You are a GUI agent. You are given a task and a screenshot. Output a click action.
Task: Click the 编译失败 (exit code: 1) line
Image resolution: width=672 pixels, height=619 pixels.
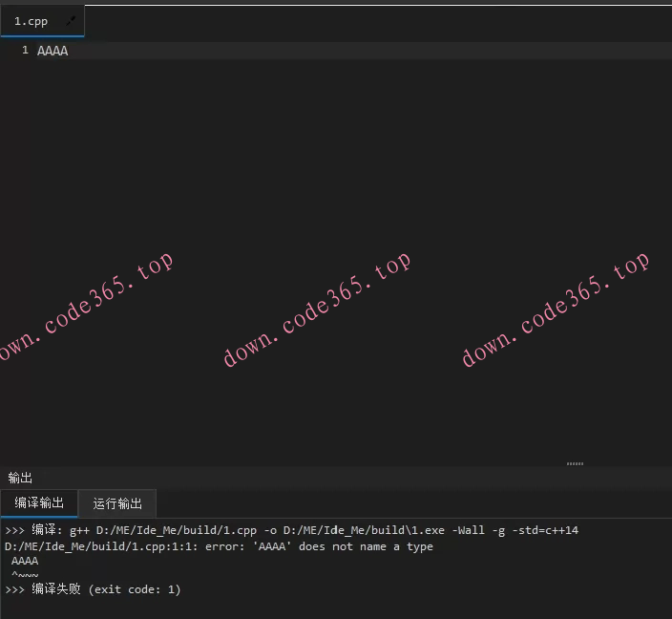click(x=93, y=589)
